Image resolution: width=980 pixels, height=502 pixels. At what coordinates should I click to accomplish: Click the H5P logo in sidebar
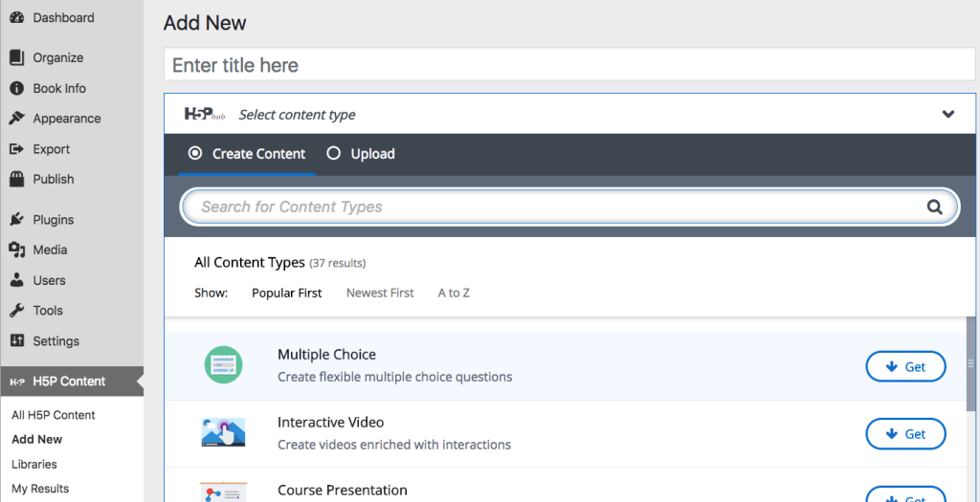[x=17, y=382]
